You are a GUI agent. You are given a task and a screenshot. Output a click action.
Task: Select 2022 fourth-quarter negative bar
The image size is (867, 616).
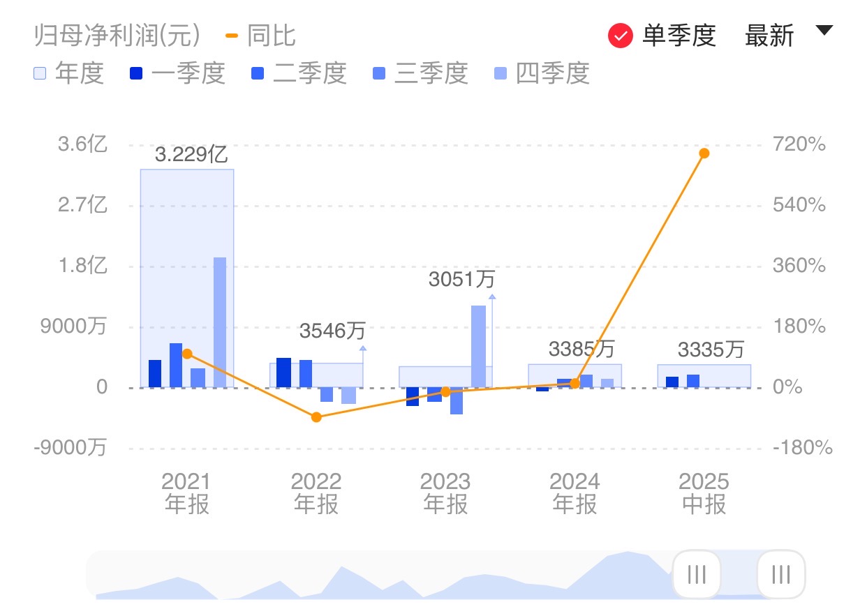coord(349,396)
